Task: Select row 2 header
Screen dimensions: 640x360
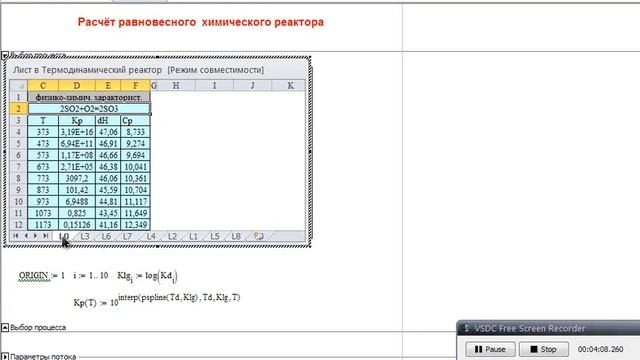Action: click(18, 109)
